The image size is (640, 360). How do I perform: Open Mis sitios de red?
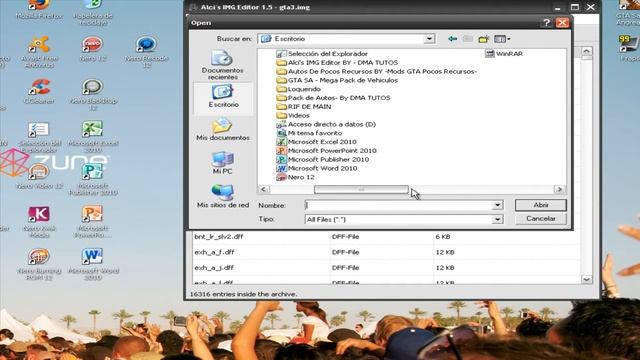222,196
